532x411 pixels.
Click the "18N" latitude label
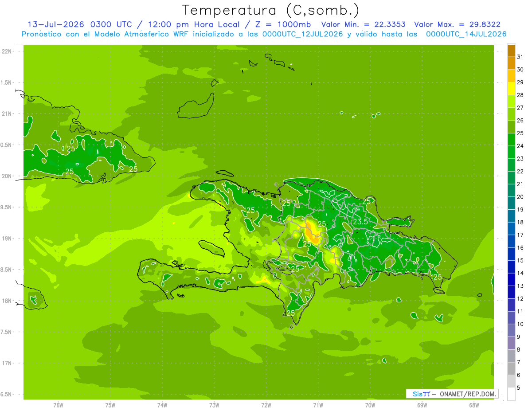pyautogui.click(x=7, y=301)
